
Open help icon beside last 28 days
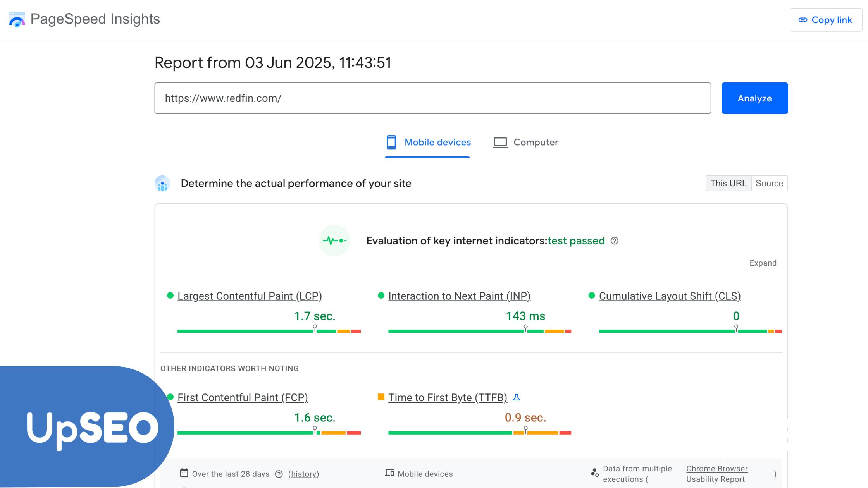click(x=279, y=474)
